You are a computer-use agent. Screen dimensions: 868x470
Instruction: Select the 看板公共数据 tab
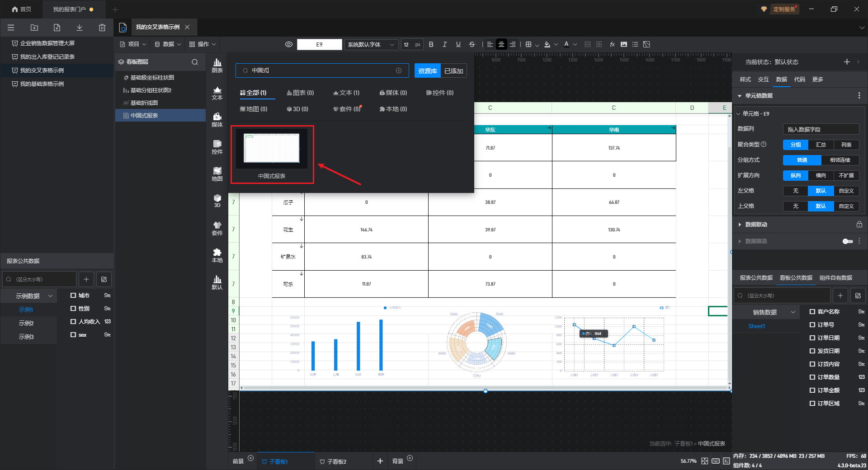point(796,278)
